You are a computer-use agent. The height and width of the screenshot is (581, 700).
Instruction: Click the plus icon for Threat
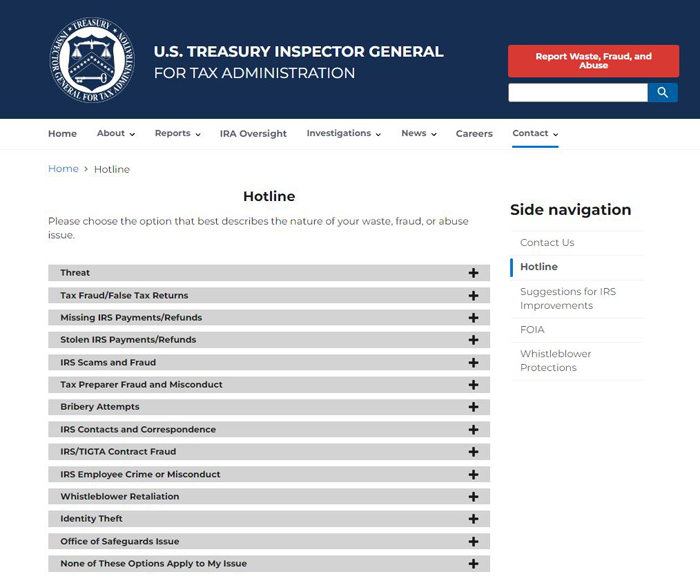point(473,273)
